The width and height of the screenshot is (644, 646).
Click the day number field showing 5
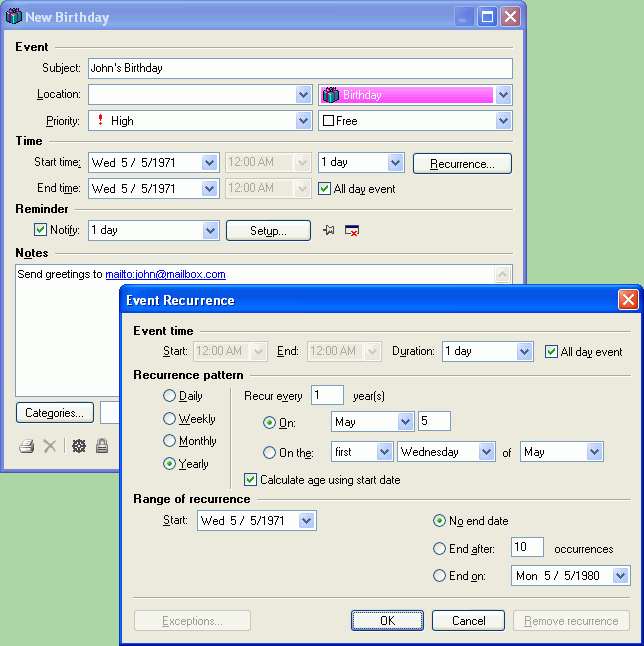434,421
